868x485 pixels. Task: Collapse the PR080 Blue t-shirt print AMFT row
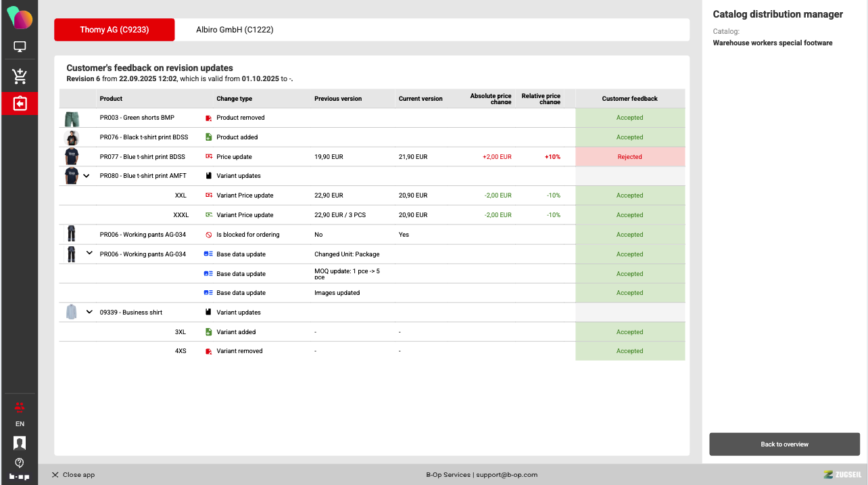(87, 176)
